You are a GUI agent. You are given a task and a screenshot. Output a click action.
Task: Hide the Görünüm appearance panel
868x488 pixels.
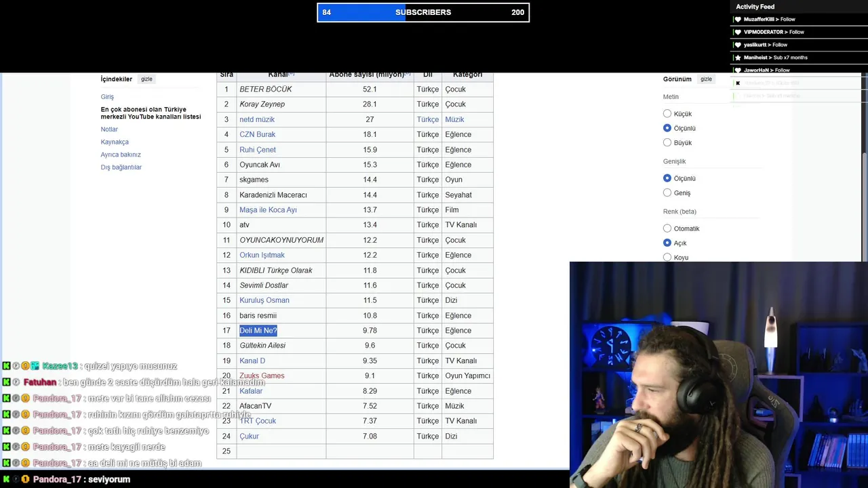[706, 79]
